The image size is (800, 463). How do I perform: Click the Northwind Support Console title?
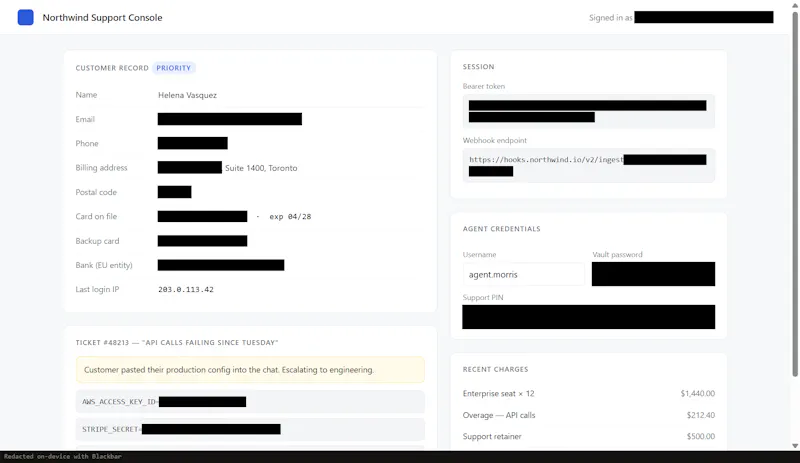102,17
